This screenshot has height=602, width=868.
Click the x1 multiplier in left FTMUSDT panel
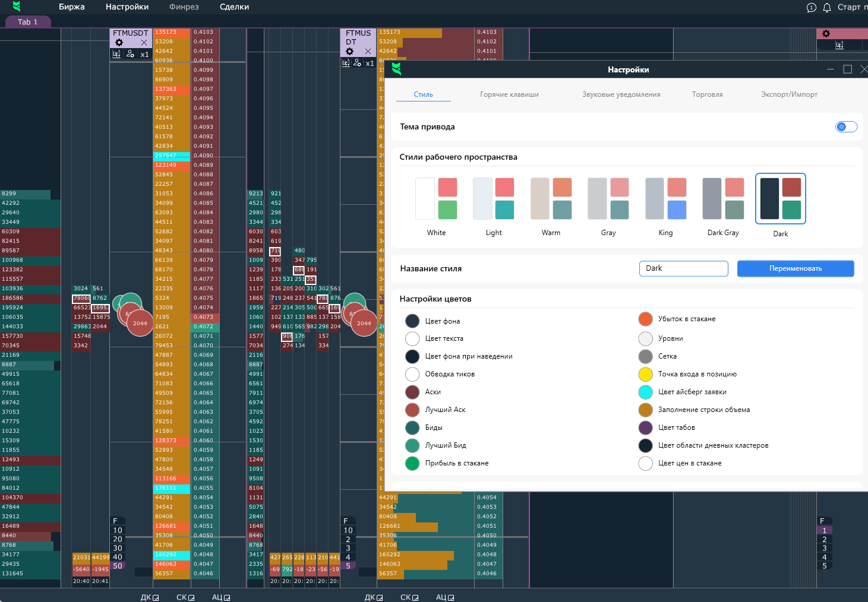[144, 55]
